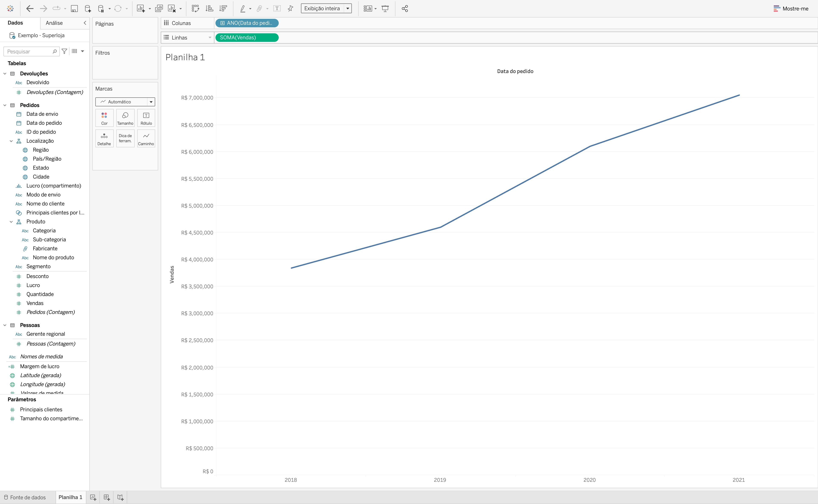Click the Refresh/run update icon
Screen dimensions: 818x504
pyautogui.click(x=118, y=8)
